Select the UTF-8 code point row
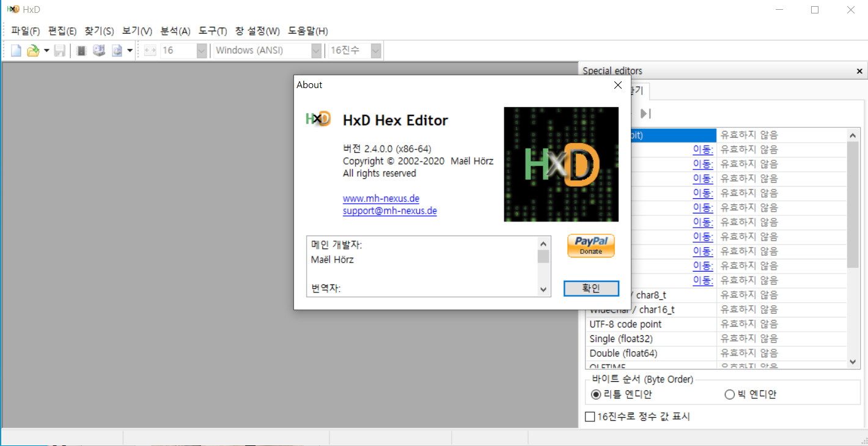Image resolution: width=868 pixels, height=446 pixels. click(651, 324)
